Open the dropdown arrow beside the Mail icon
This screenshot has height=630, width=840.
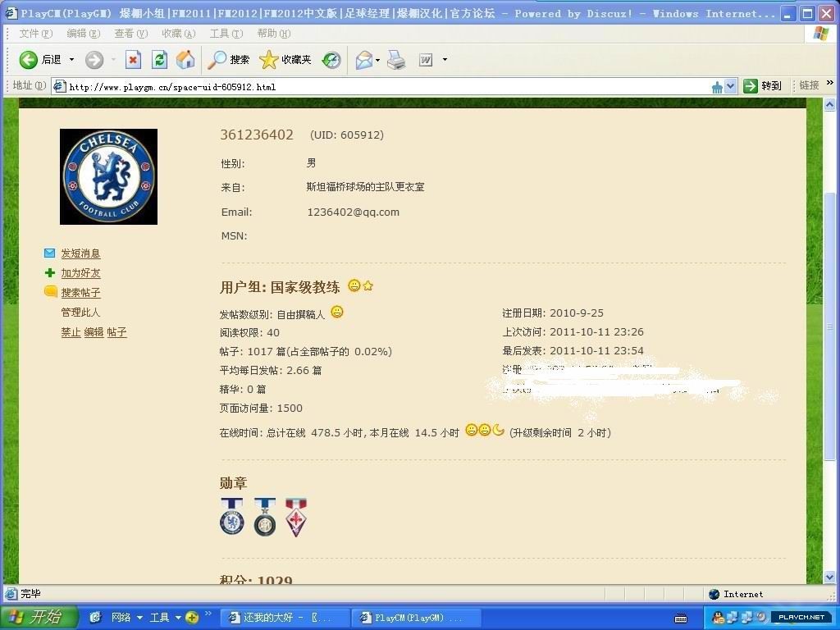pyautogui.click(x=378, y=60)
